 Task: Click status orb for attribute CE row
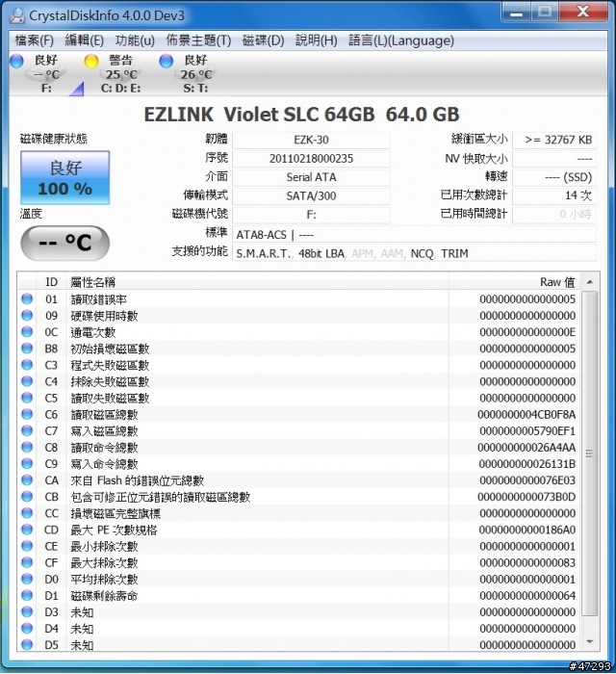[27, 546]
